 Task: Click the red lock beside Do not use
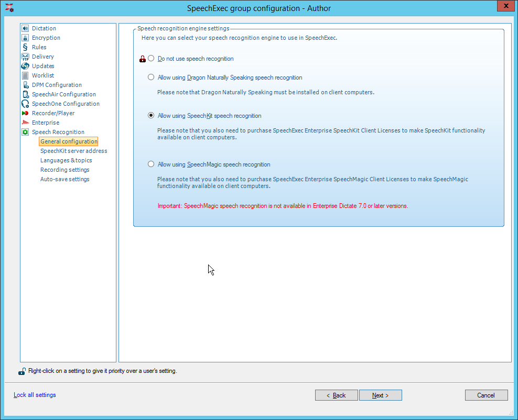pyautogui.click(x=143, y=59)
